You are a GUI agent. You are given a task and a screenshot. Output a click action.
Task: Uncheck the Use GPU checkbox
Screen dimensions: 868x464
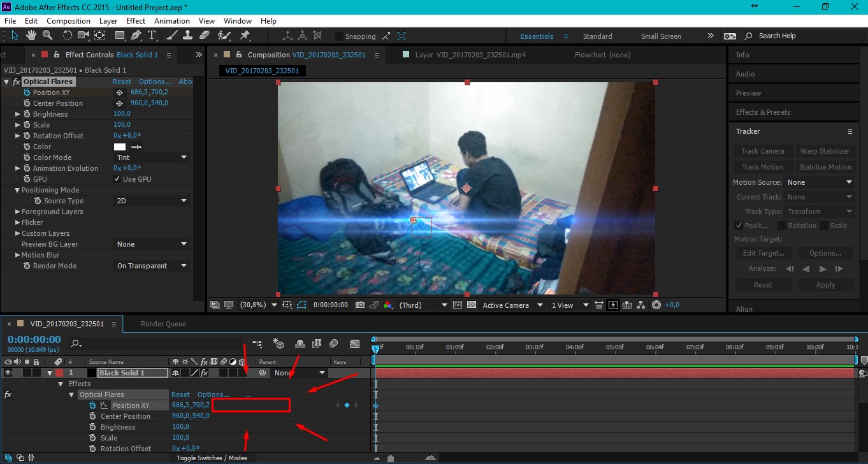[117, 179]
